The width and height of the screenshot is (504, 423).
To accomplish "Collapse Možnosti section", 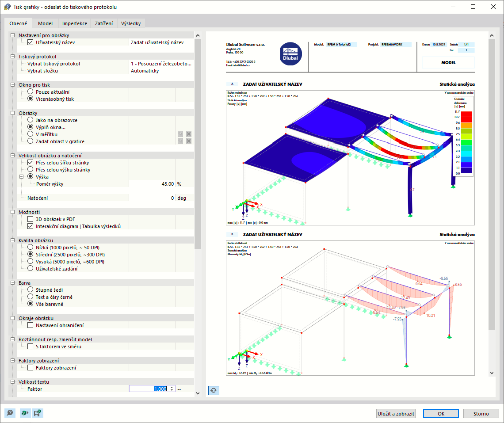I will tap(12, 212).
